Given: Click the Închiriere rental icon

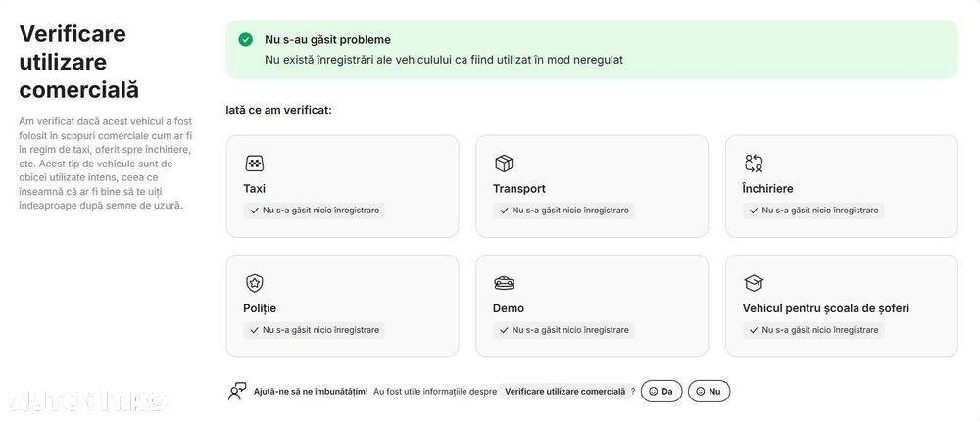Looking at the screenshot, I should (x=754, y=164).
